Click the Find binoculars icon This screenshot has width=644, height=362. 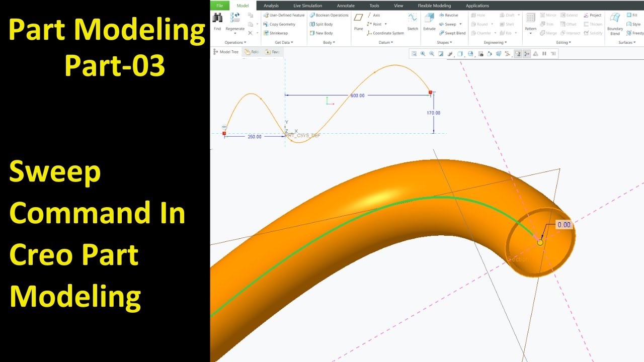(x=217, y=18)
